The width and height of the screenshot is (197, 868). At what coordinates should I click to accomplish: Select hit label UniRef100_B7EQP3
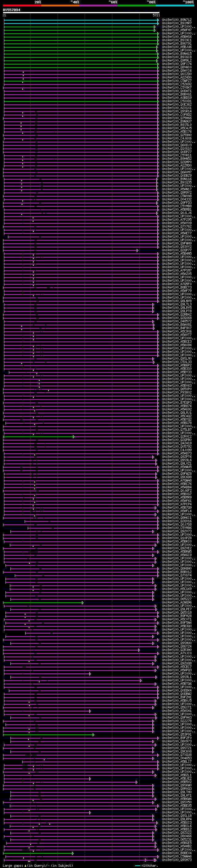pyautogui.click(x=177, y=402)
